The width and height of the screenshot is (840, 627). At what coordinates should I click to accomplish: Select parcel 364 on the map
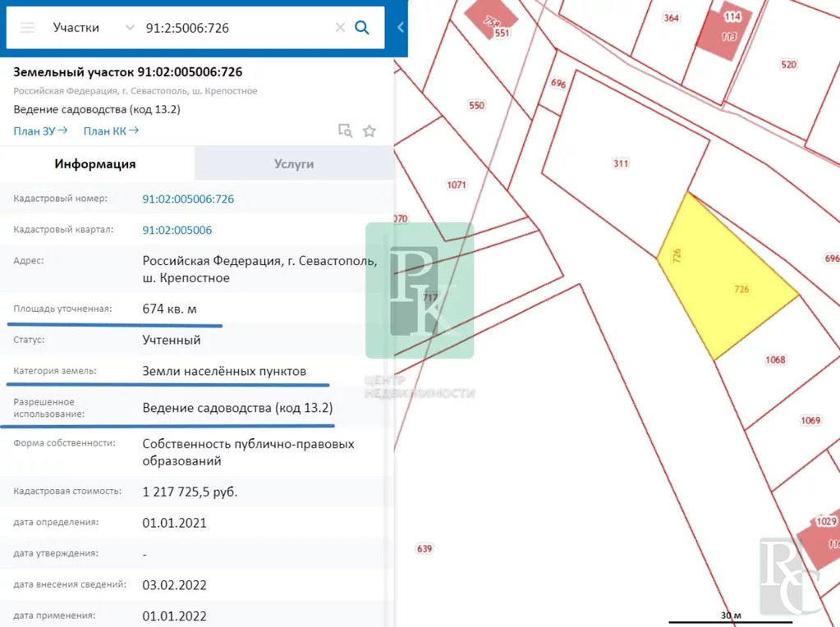click(671, 18)
